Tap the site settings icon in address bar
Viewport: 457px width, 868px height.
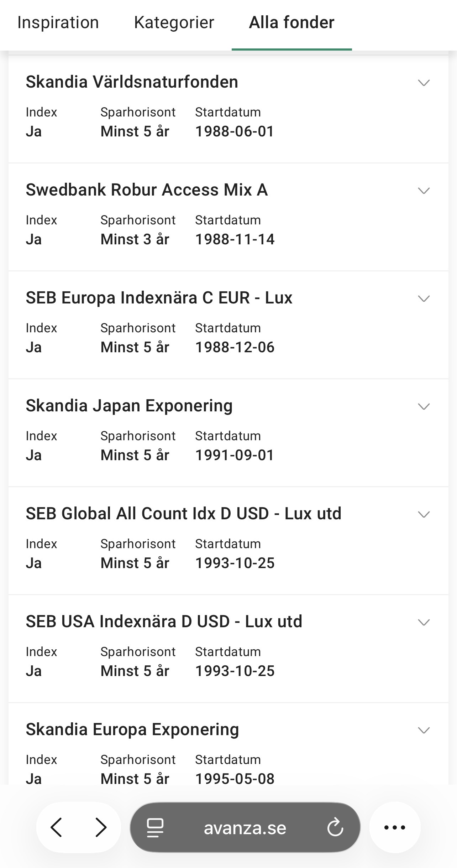(155, 827)
